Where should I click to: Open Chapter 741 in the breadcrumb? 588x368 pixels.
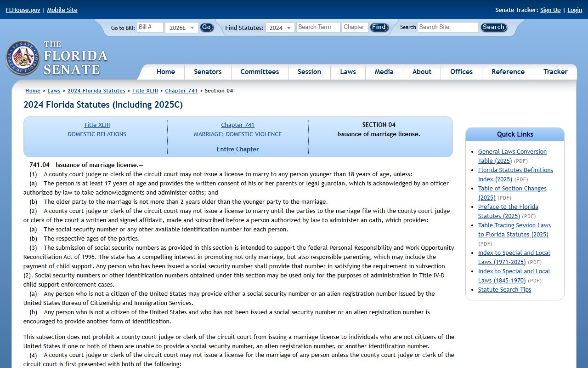click(x=181, y=91)
